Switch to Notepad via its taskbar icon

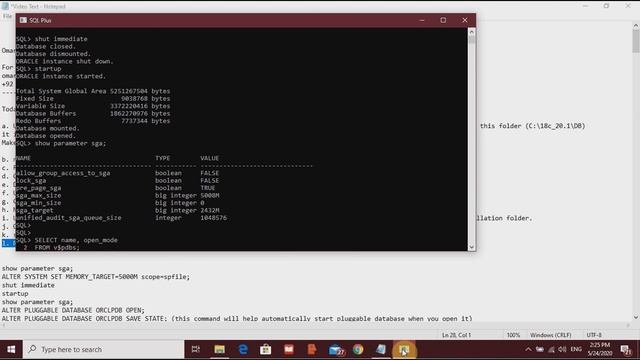[381, 349]
